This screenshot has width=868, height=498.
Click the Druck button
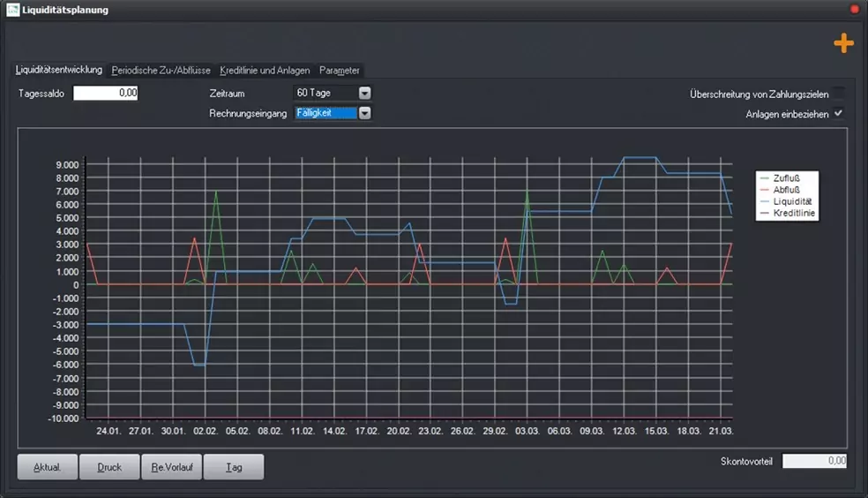tap(109, 467)
